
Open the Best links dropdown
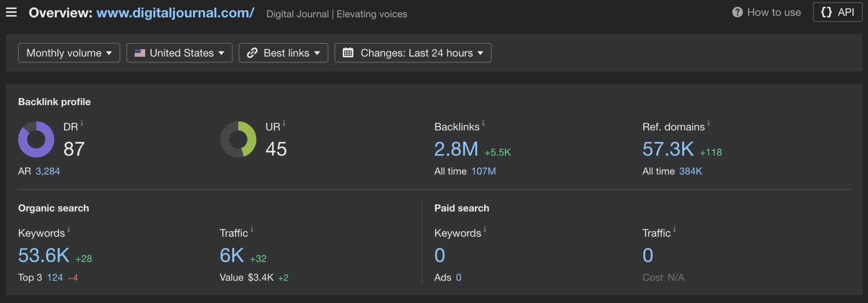coord(283,53)
